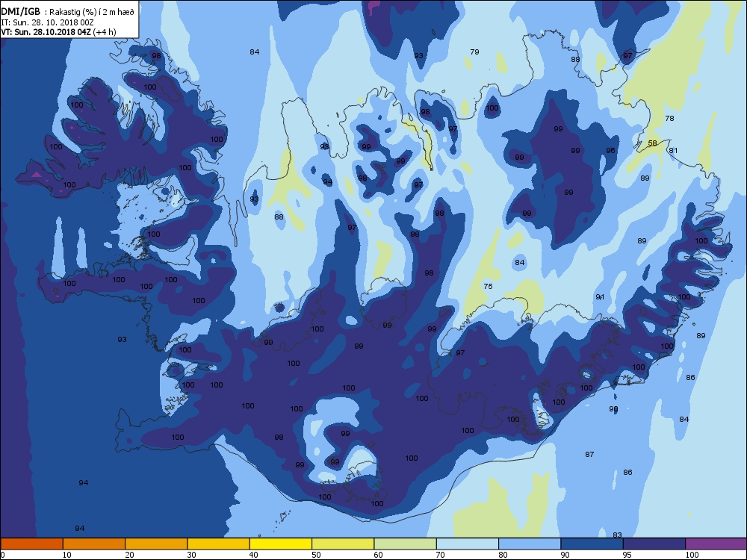This screenshot has width=747, height=560.
Task: Select the 30–40 golden legend swatch
Action: [219, 544]
